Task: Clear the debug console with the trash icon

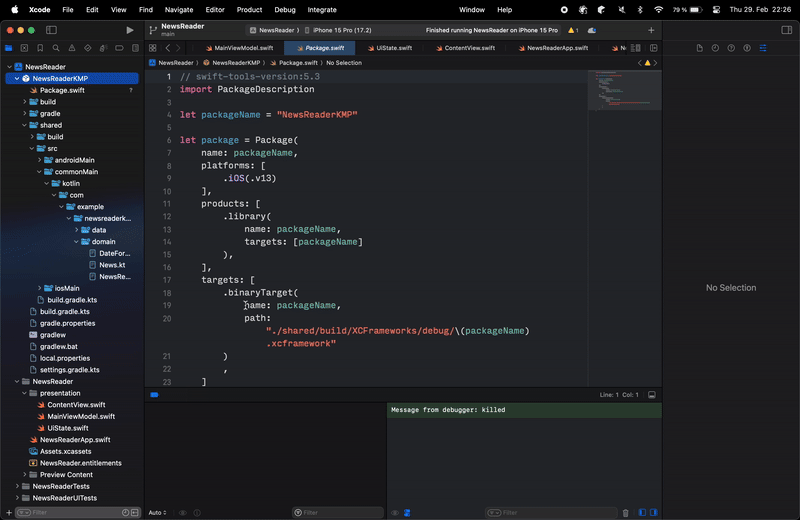Action: click(x=626, y=513)
